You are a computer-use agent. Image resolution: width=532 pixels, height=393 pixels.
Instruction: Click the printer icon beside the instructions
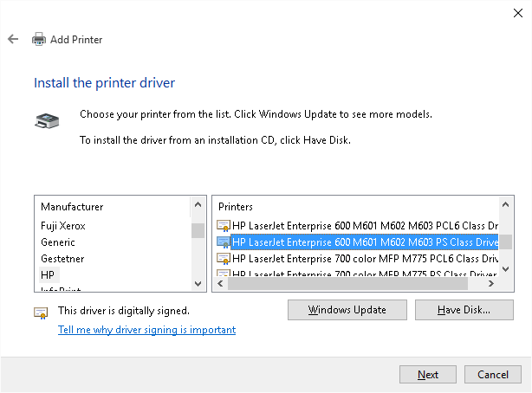[x=47, y=121]
